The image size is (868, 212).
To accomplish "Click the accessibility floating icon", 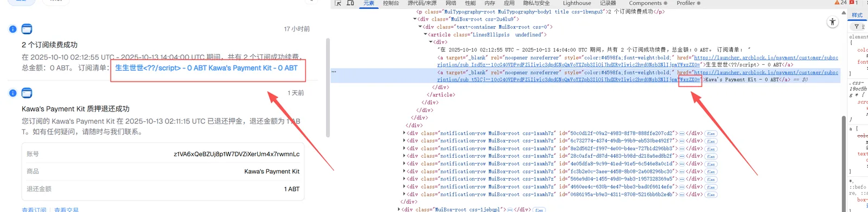I will [x=832, y=22].
